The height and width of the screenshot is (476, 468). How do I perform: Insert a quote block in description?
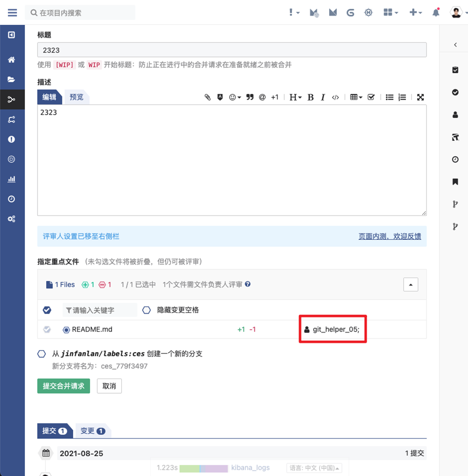[250, 97]
